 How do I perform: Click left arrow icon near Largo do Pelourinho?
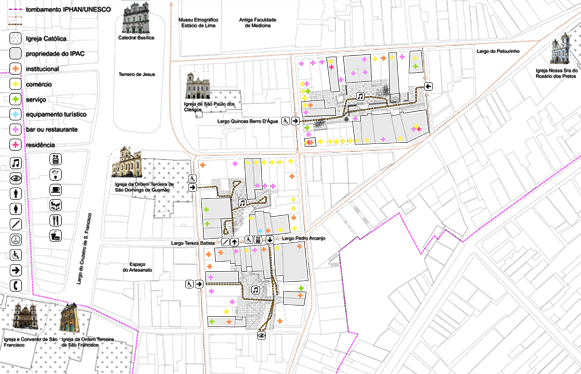pos(428,86)
